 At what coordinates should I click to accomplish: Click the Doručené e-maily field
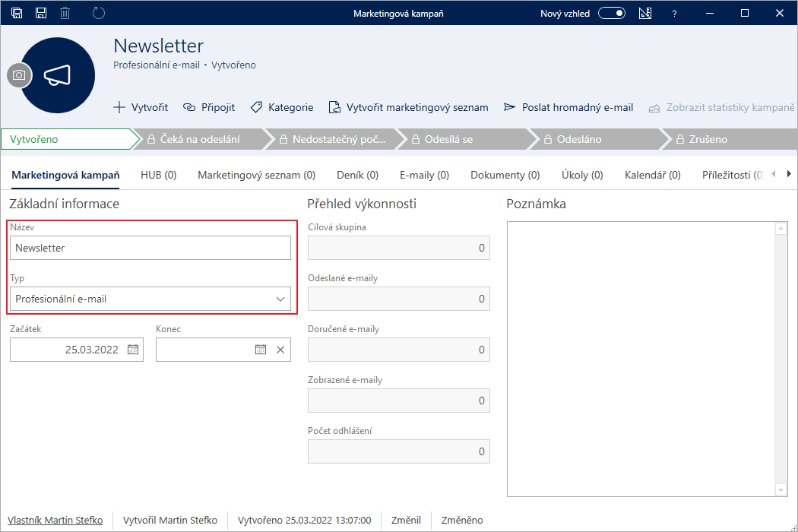pyautogui.click(x=399, y=350)
